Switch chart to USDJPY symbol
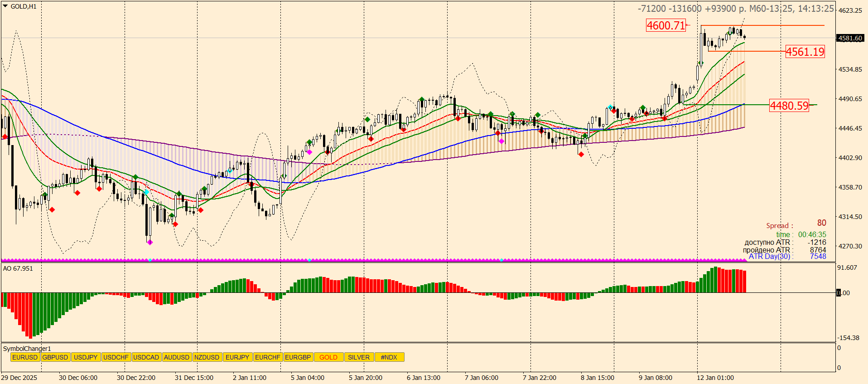Screen dimensions: 868x384 click(x=86, y=357)
